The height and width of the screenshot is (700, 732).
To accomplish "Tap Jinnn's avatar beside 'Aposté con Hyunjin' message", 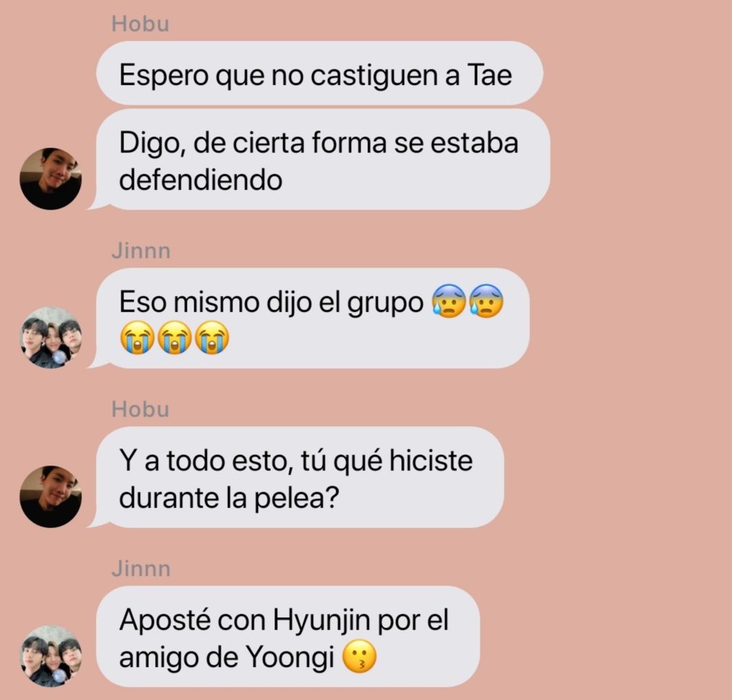I will tap(50, 656).
